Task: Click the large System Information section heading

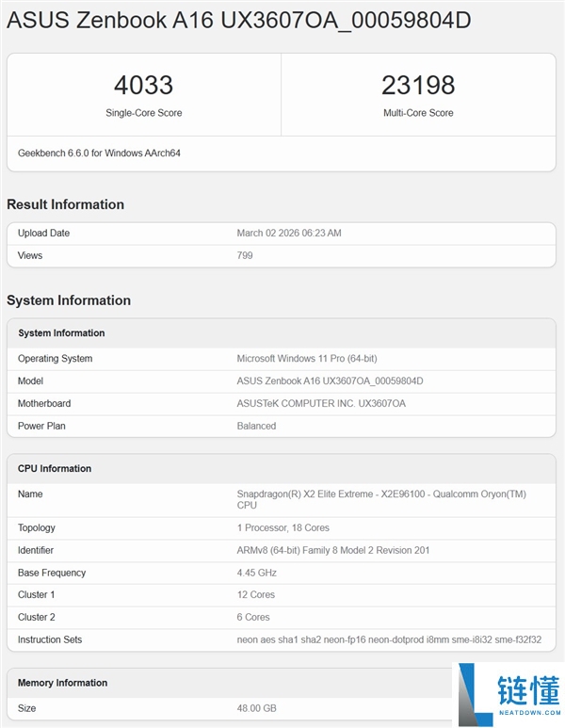Action: pos(69,300)
